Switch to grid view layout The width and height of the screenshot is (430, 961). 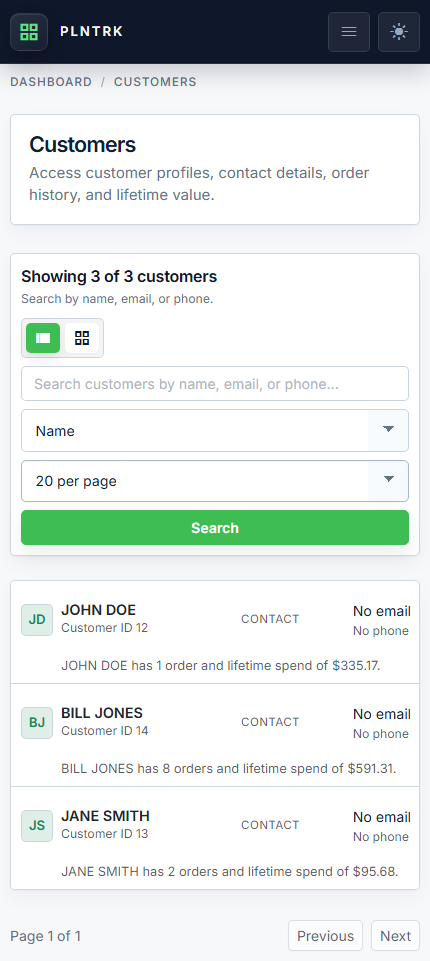[x=82, y=338]
